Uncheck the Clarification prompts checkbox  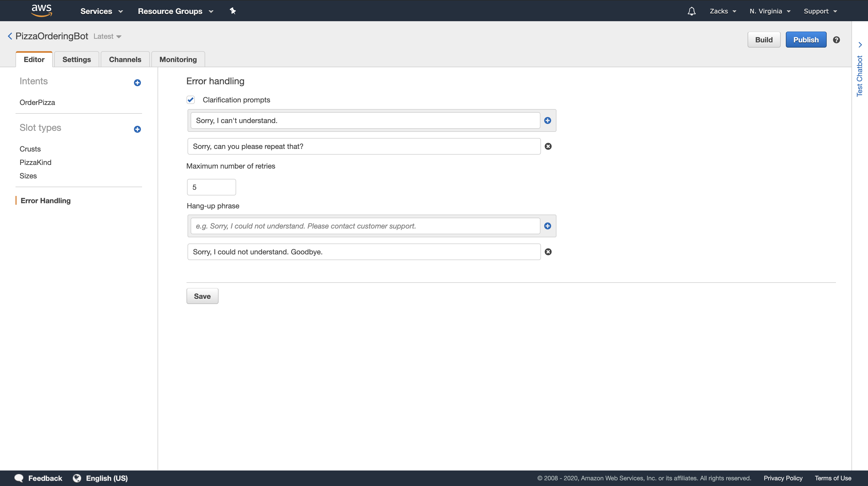[x=191, y=100]
